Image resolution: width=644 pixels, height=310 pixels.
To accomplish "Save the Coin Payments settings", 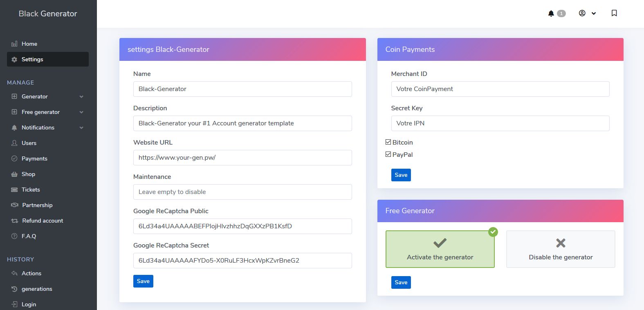I will [401, 175].
